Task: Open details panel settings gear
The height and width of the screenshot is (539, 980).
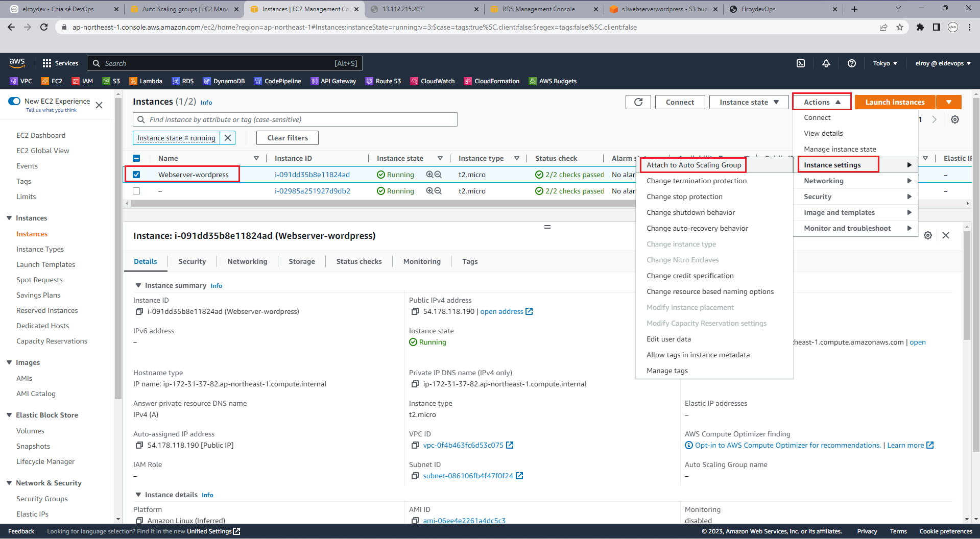Action: click(x=928, y=235)
